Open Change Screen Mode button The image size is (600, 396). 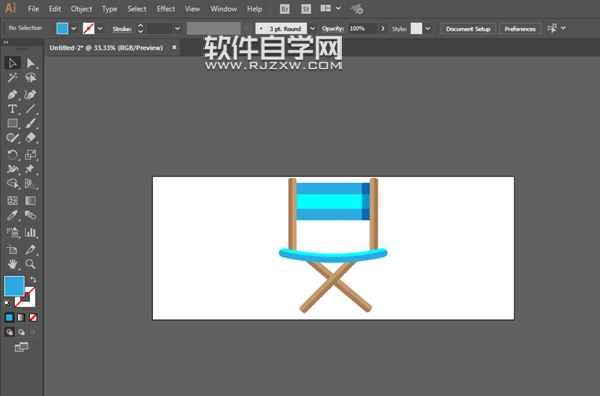click(21, 347)
